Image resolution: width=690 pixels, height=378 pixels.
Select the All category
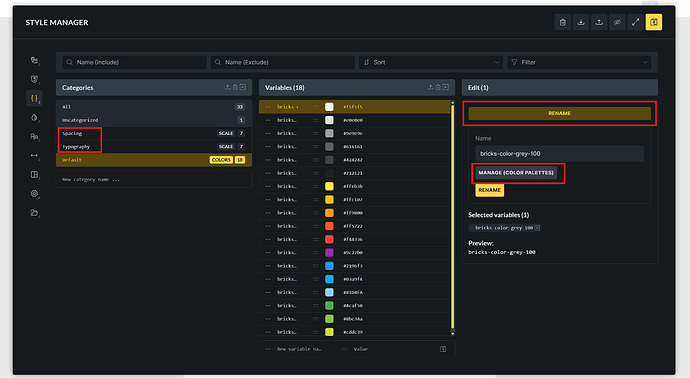click(x=154, y=107)
